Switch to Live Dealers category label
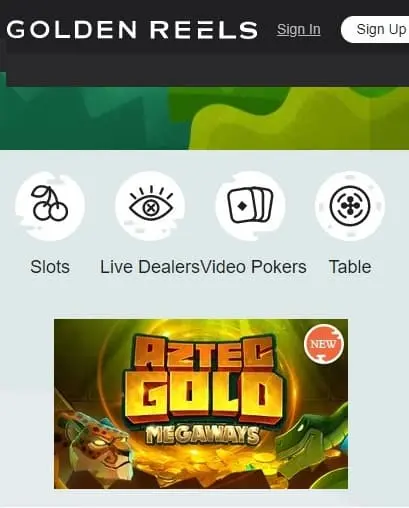Viewport: 409px width, 508px height. pyautogui.click(x=150, y=267)
